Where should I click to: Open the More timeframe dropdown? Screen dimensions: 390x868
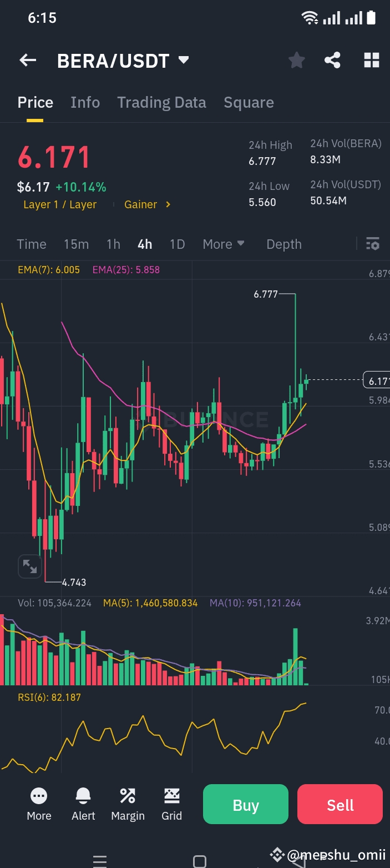pyautogui.click(x=224, y=244)
